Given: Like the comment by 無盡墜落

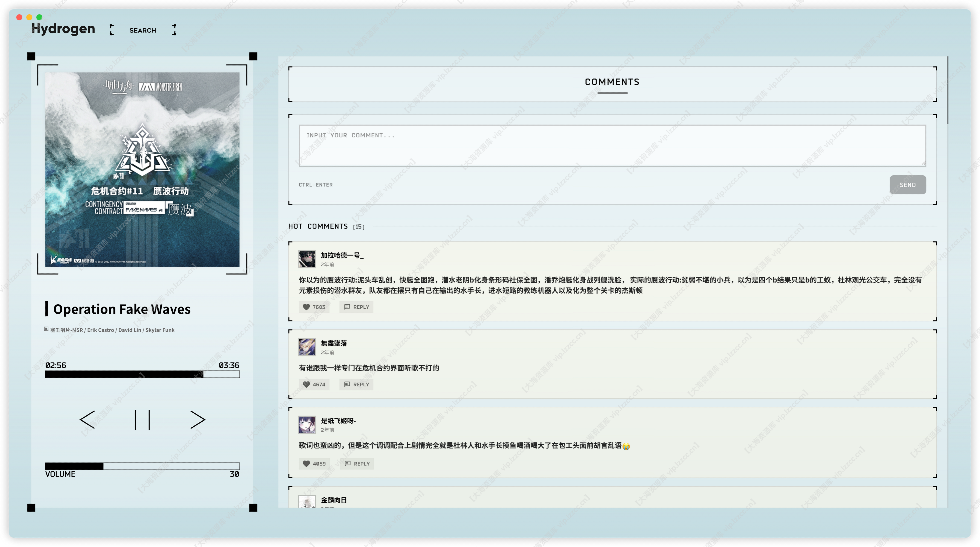Looking at the screenshot, I should point(314,385).
